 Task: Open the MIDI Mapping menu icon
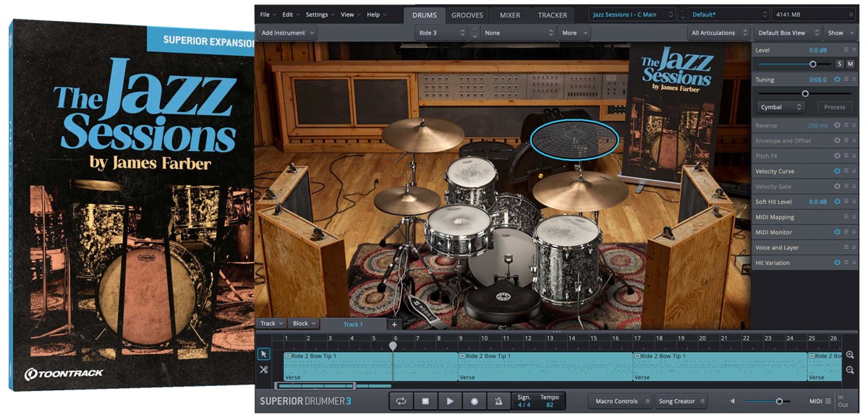846,217
